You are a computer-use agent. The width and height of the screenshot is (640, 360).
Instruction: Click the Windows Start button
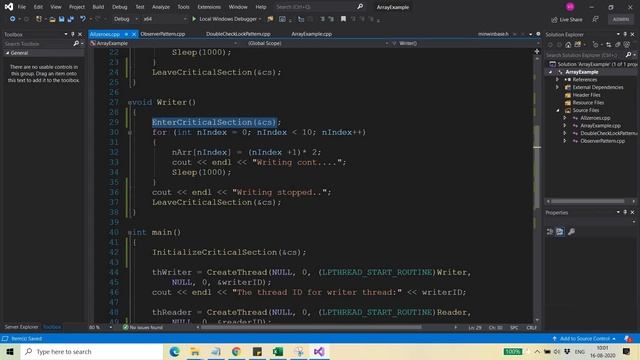click(10, 351)
